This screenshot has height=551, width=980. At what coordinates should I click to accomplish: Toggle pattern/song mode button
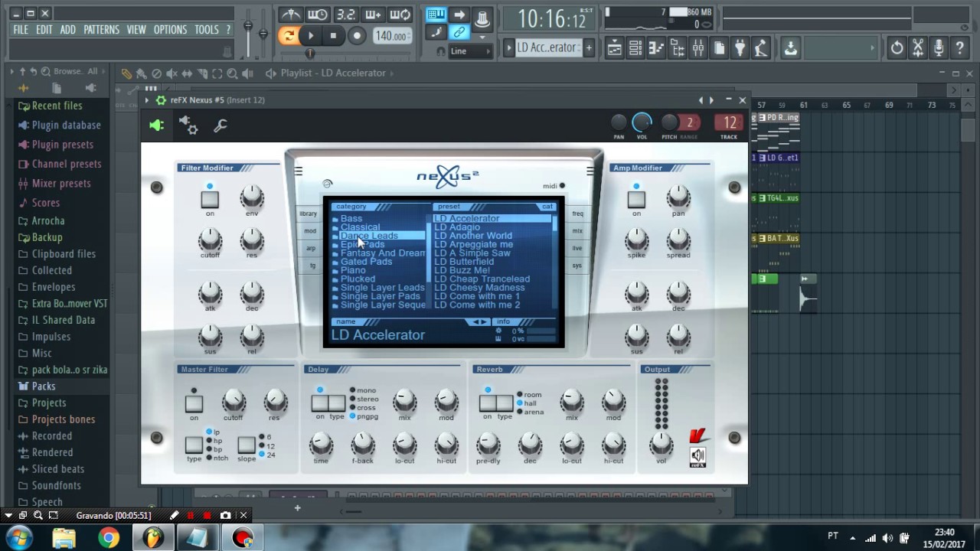(x=289, y=35)
